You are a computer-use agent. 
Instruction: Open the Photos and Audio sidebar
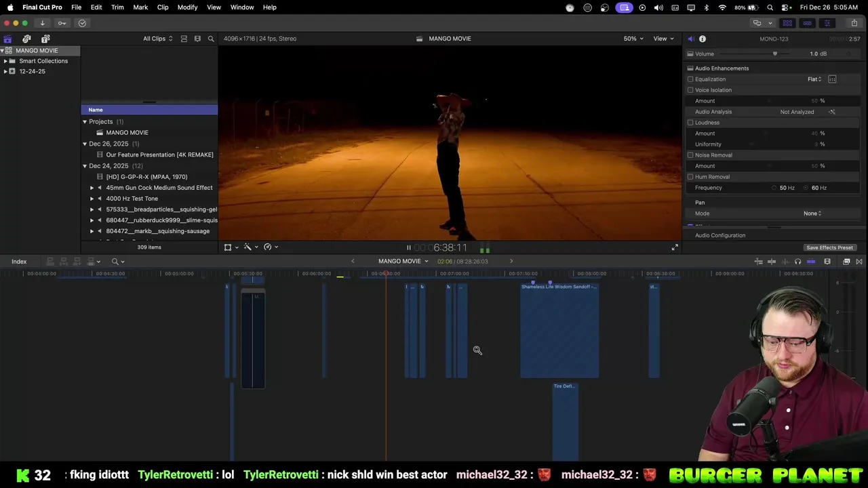coord(26,39)
